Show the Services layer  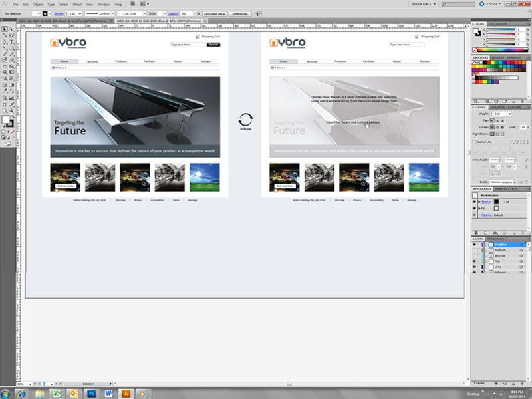pyautogui.click(x=474, y=255)
